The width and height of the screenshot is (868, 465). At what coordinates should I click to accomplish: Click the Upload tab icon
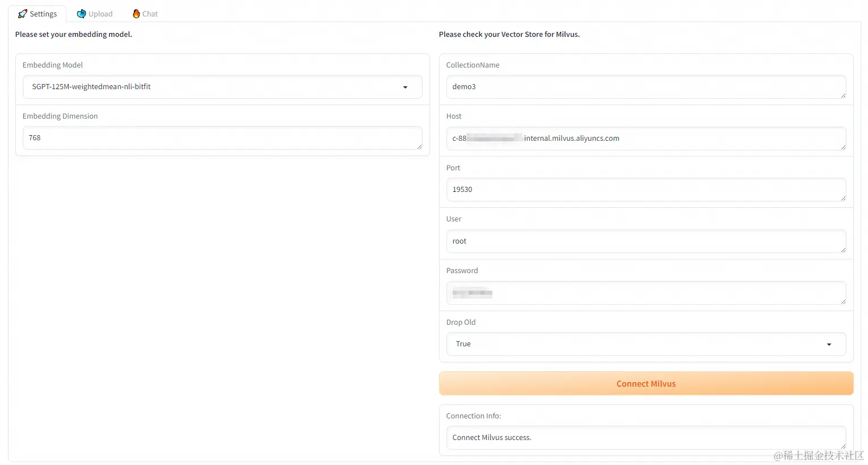point(81,14)
